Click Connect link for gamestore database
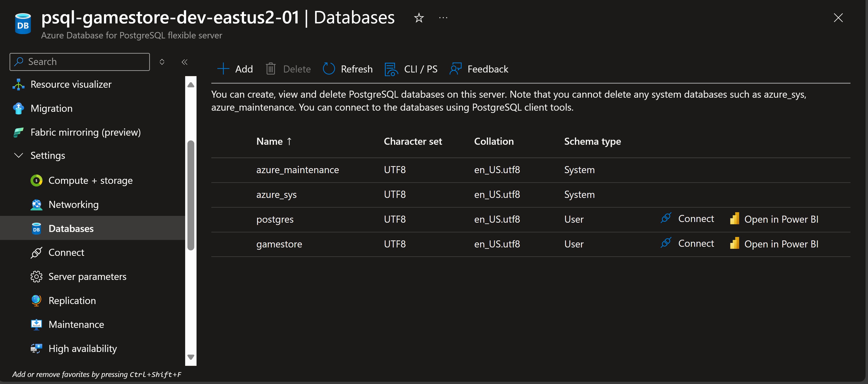The width and height of the screenshot is (868, 384). pos(696,243)
